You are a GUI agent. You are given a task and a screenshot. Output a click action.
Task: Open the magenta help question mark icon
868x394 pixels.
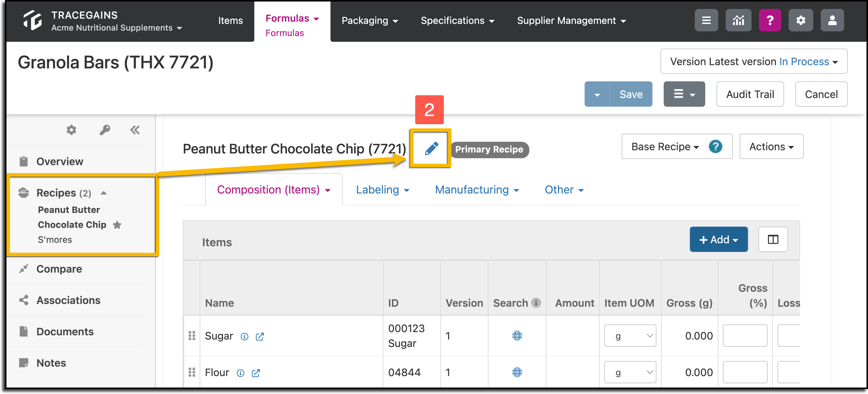point(770,21)
